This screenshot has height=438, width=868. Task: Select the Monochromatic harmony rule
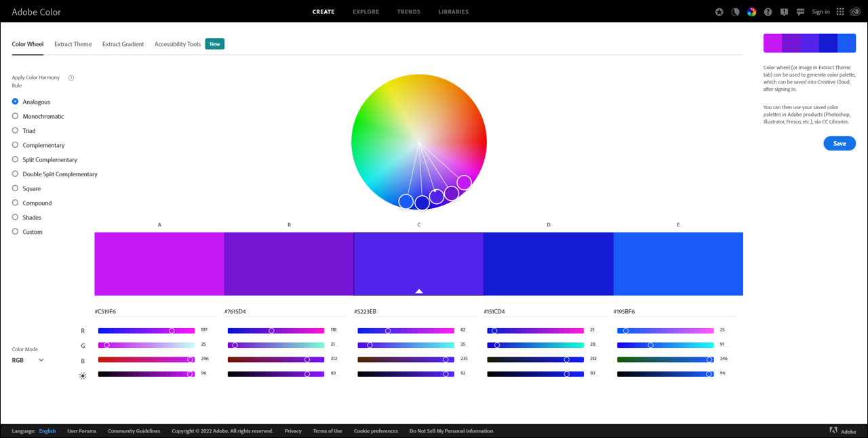14,116
